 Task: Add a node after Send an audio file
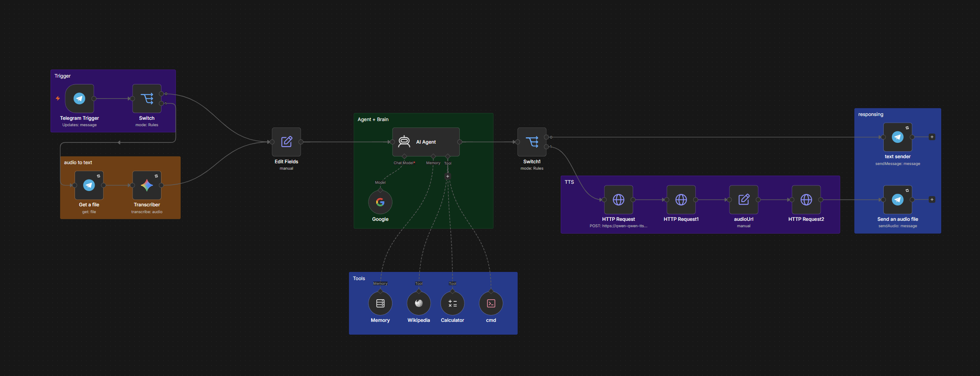pyautogui.click(x=932, y=200)
